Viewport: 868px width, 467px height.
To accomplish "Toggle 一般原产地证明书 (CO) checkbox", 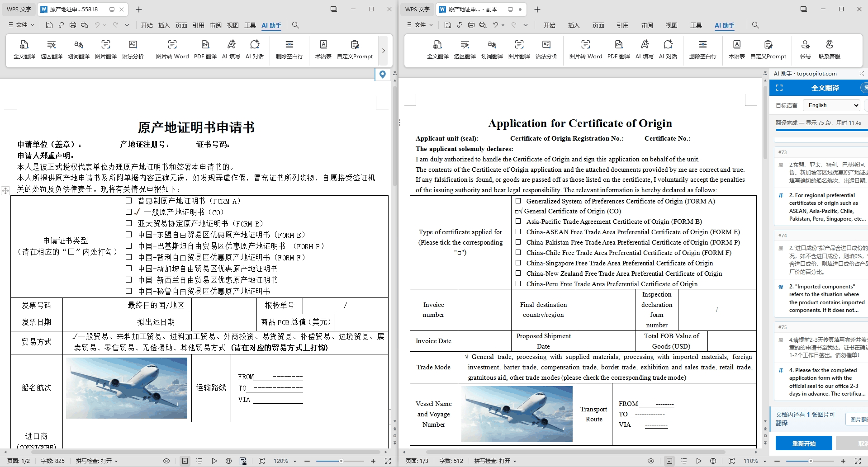I will click(129, 212).
